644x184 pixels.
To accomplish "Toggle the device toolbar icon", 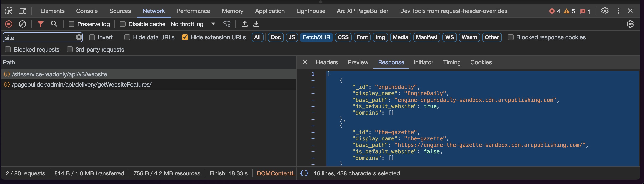I will pos(23,11).
